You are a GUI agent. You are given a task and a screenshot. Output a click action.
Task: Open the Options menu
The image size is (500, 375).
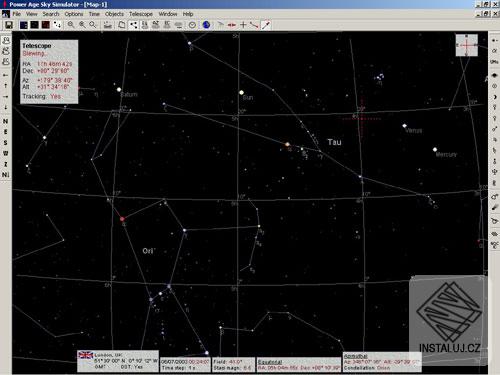(x=74, y=14)
